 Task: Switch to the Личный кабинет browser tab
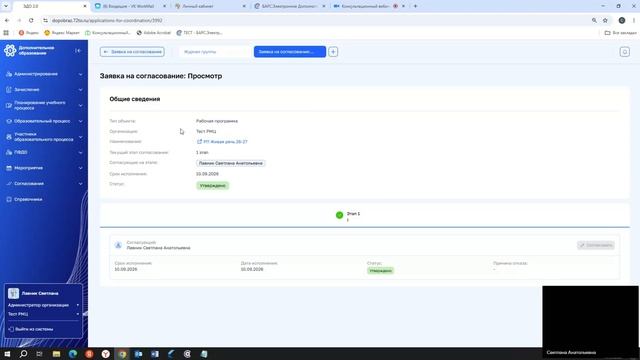[210, 6]
